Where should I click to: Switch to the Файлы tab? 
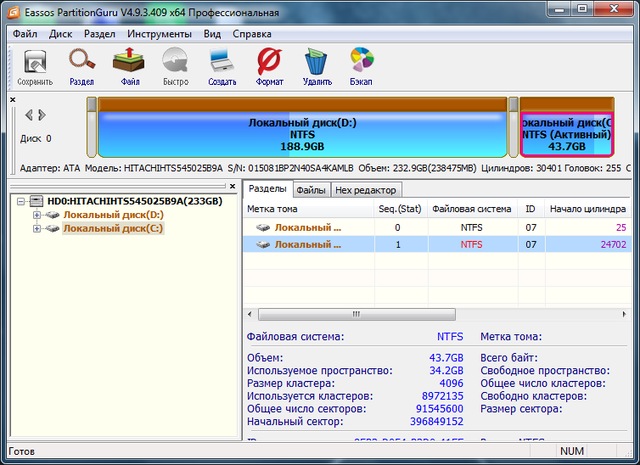[x=311, y=190]
